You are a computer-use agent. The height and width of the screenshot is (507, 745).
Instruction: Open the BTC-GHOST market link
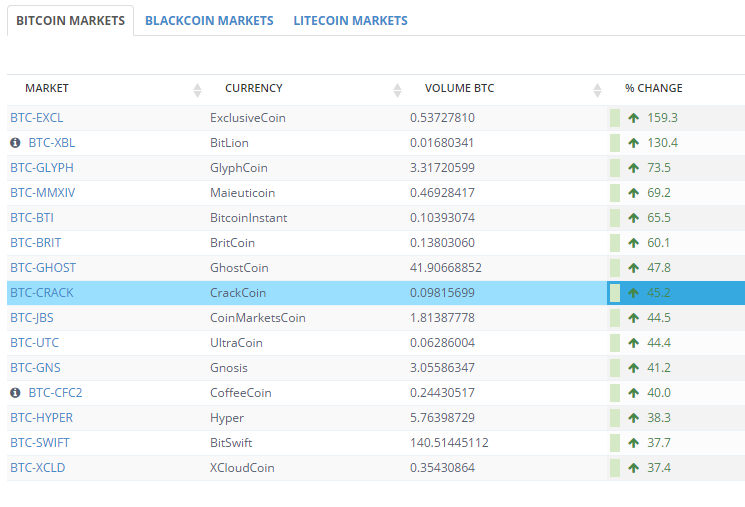coord(43,268)
